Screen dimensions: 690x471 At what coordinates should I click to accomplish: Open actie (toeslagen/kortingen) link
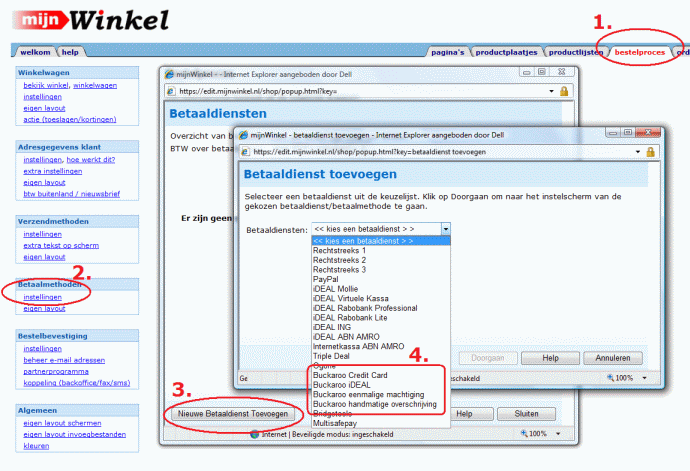coord(70,119)
